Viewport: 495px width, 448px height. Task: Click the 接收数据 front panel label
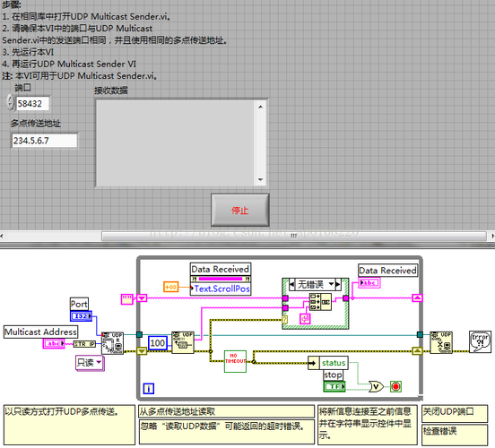[111, 90]
